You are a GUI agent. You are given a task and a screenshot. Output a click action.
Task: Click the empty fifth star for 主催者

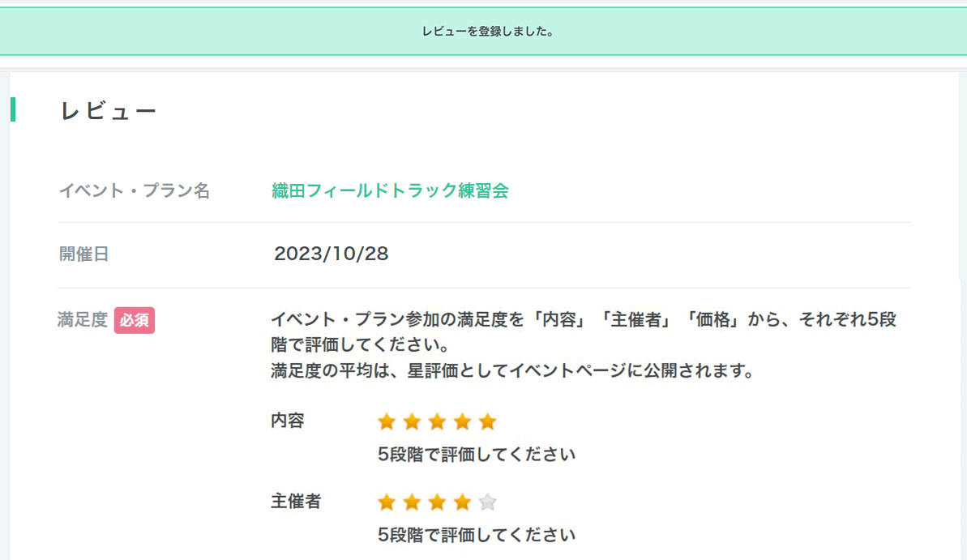[x=487, y=502]
